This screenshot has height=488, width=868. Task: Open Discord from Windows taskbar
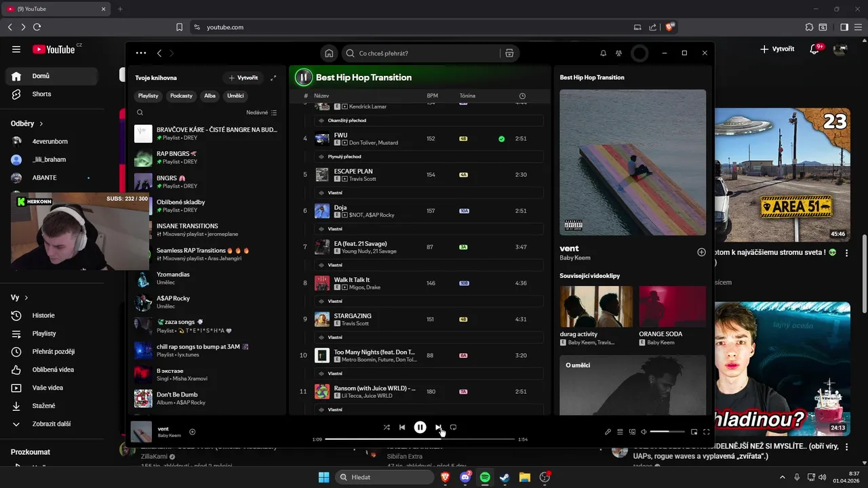click(465, 477)
